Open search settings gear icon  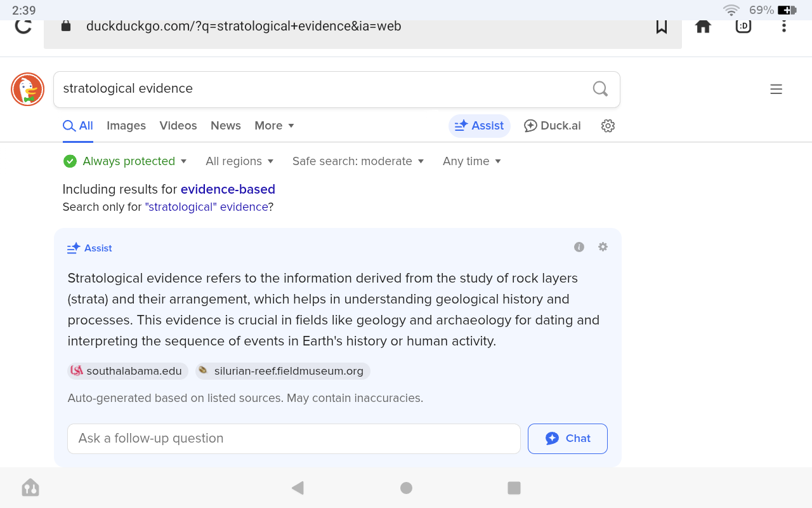[x=608, y=126]
